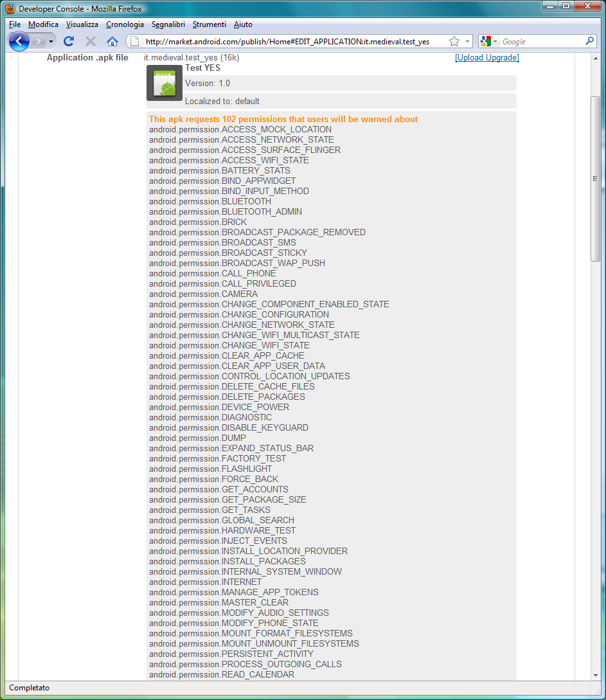Click the Test YES application icon thumbnail
606x700 pixels.
pyautogui.click(x=165, y=83)
